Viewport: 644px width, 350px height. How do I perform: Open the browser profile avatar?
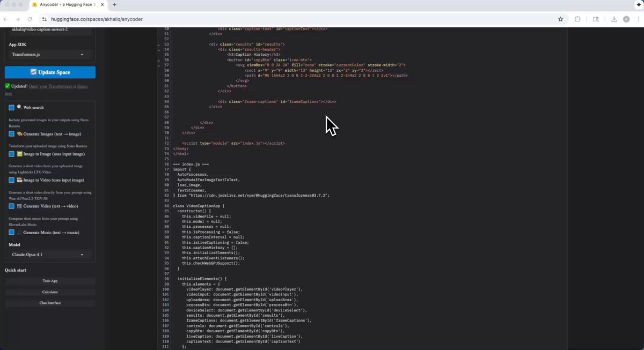pyautogui.click(x=626, y=19)
